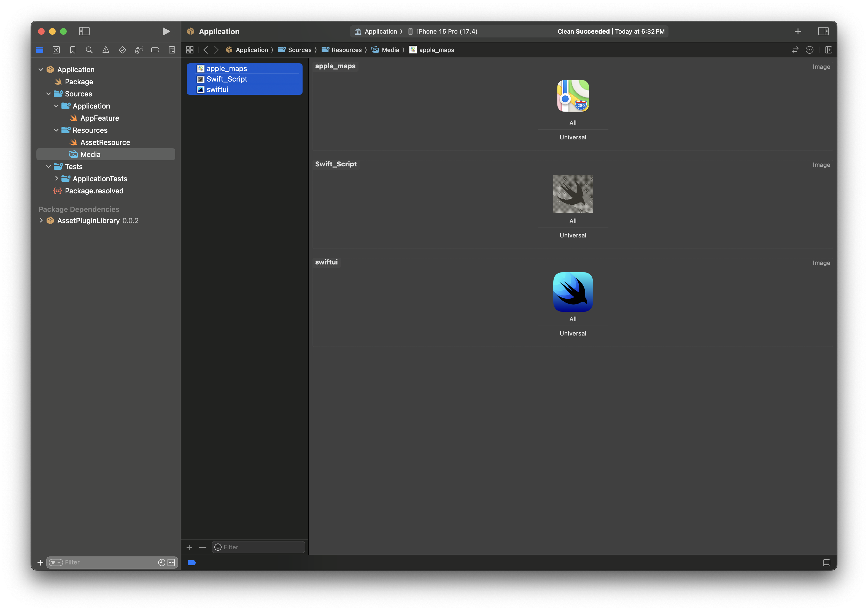Add a new editor pane on the right
868x611 pixels.
coord(828,50)
